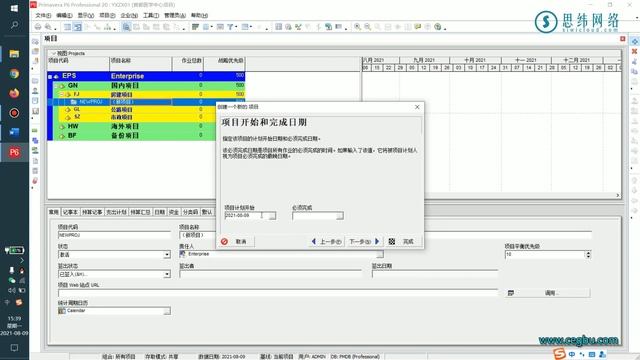The height and width of the screenshot is (360, 640).
Task: Click the red cancel icon in the wizard
Action: (224, 242)
